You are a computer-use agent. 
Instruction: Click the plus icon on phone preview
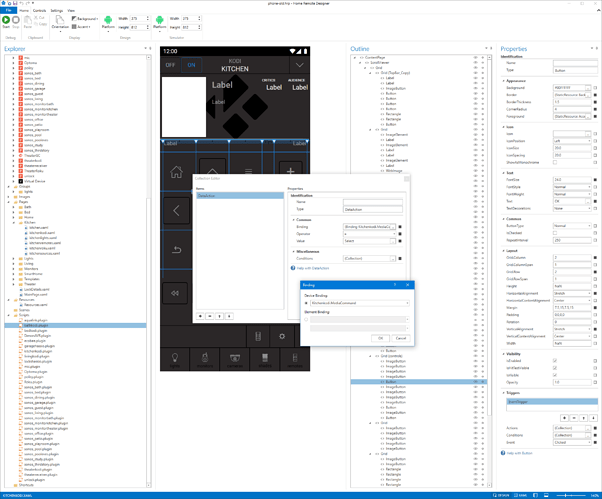coord(291,171)
